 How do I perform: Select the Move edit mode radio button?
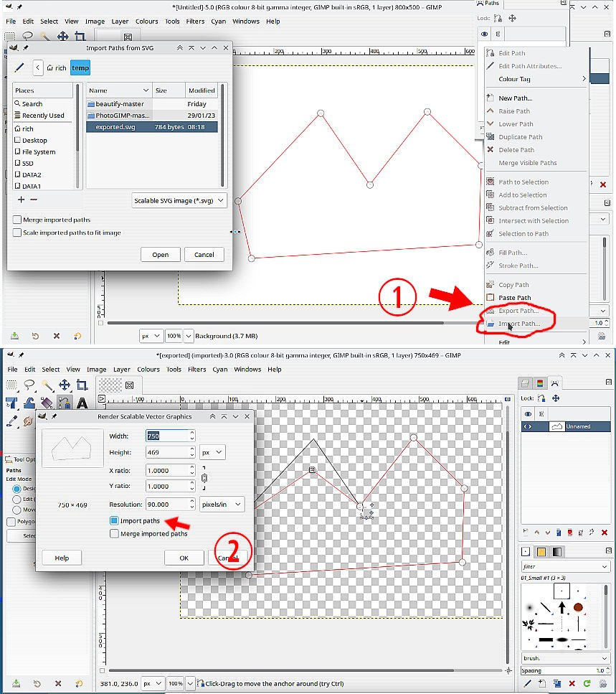click(x=16, y=510)
